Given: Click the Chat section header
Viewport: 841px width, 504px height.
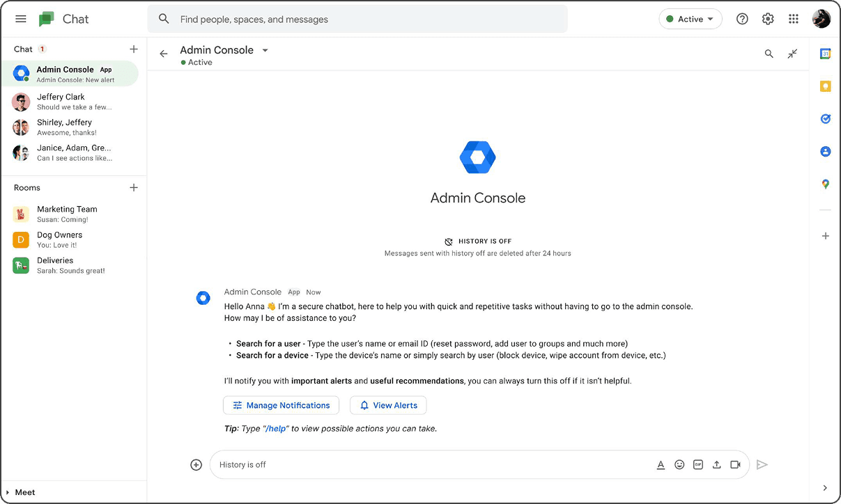Looking at the screenshot, I should pyautogui.click(x=23, y=49).
